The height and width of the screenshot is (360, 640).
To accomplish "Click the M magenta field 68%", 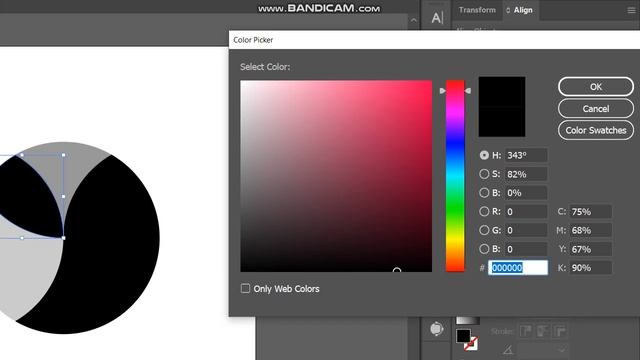I will [x=591, y=230].
